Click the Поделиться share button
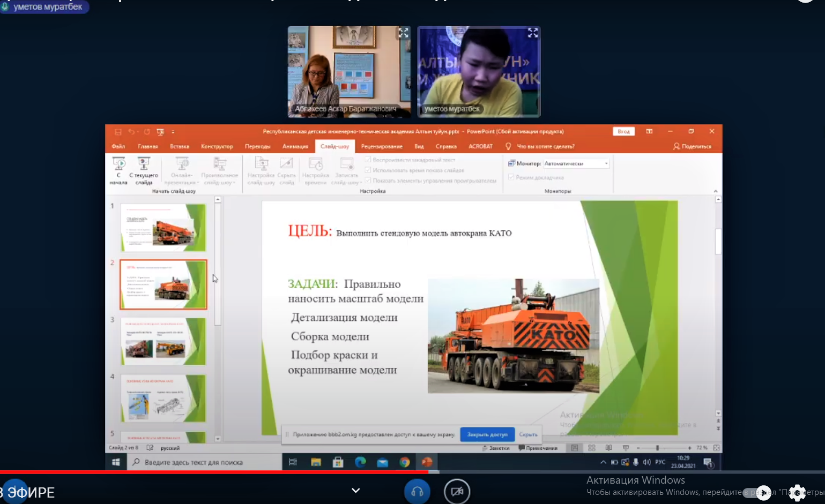The height and width of the screenshot is (504, 825). 692,146
